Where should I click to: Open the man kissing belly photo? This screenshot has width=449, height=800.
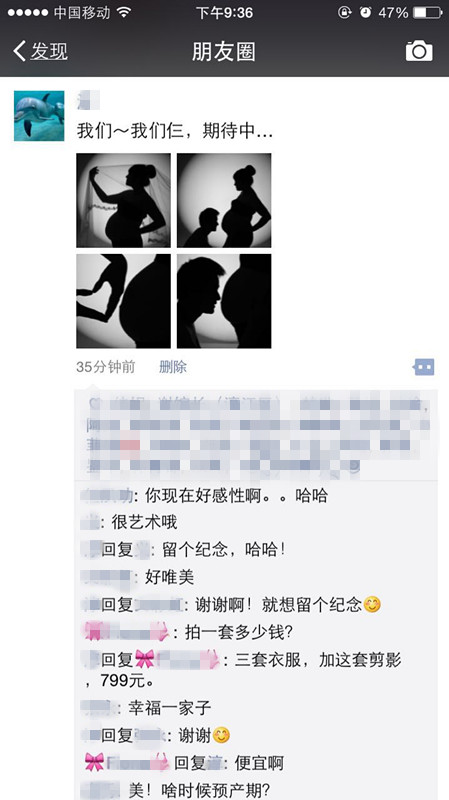point(224,301)
